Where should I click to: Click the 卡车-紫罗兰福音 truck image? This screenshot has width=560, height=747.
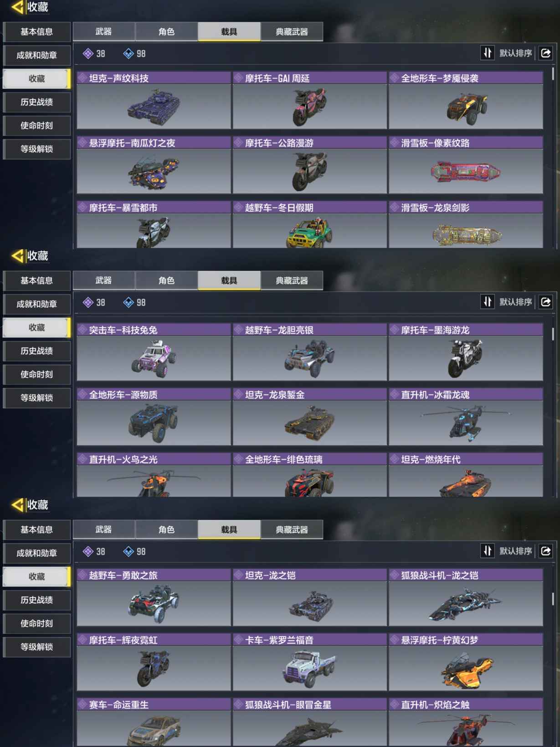(x=310, y=669)
